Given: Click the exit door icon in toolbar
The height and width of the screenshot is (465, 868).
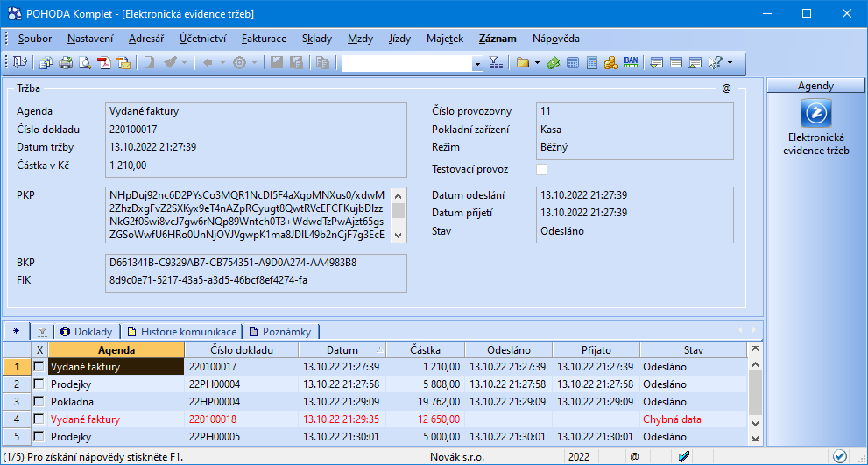Looking at the screenshot, I should (18, 62).
